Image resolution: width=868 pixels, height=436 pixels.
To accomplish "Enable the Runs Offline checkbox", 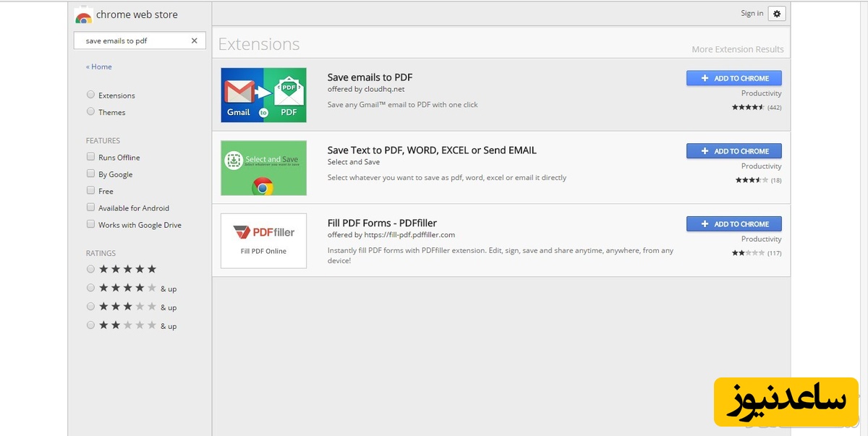I will (91, 157).
